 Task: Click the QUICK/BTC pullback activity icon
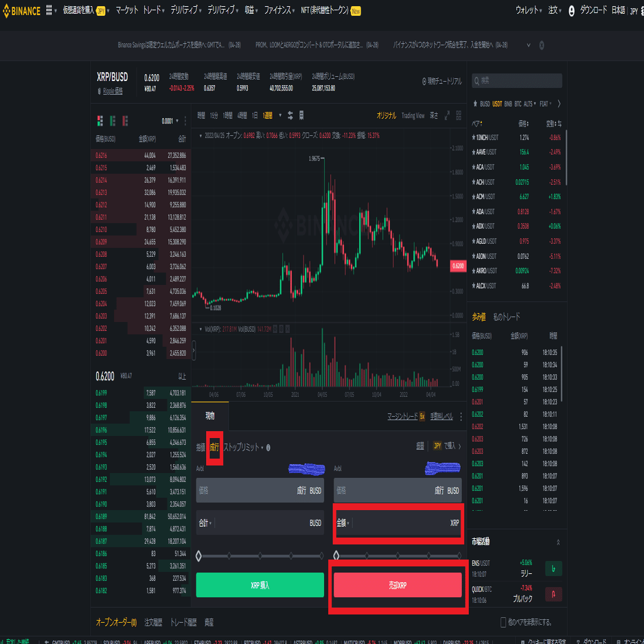coord(553,594)
